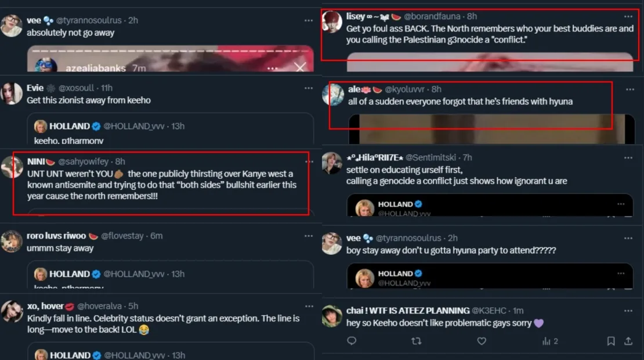Visit the @Sentimitski profile handle
644x360 pixels.
click(432, 157)
